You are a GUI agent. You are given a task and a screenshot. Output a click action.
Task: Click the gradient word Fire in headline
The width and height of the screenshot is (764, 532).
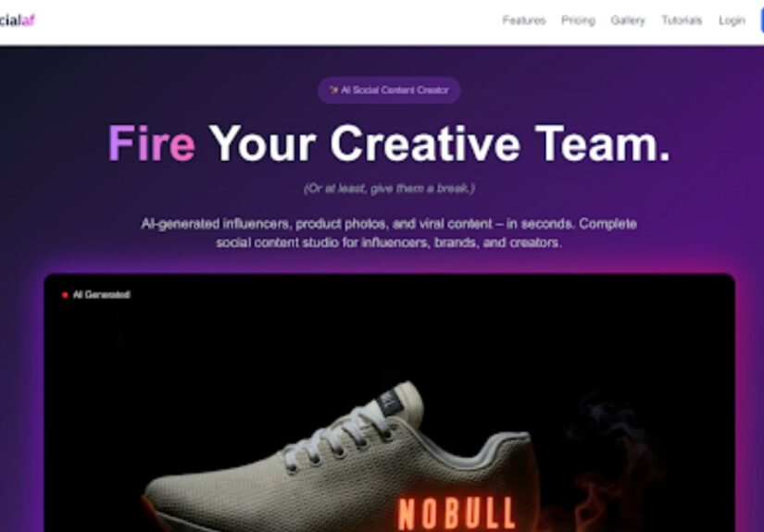(152, 143)
